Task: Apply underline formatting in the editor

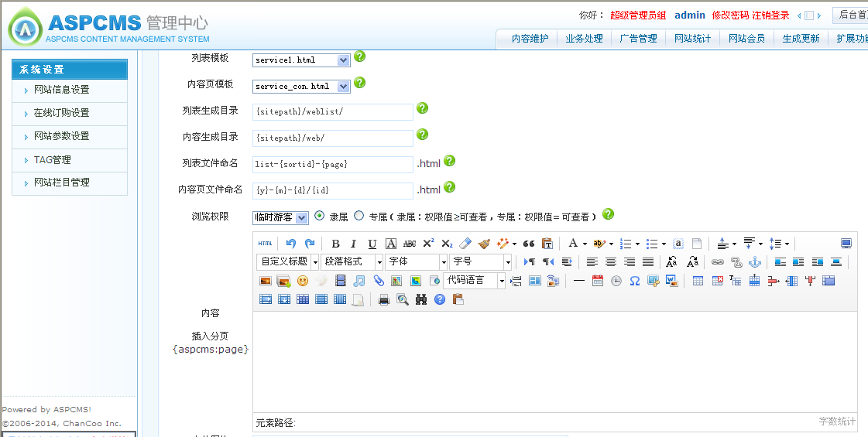Action: tap(372, 244)
